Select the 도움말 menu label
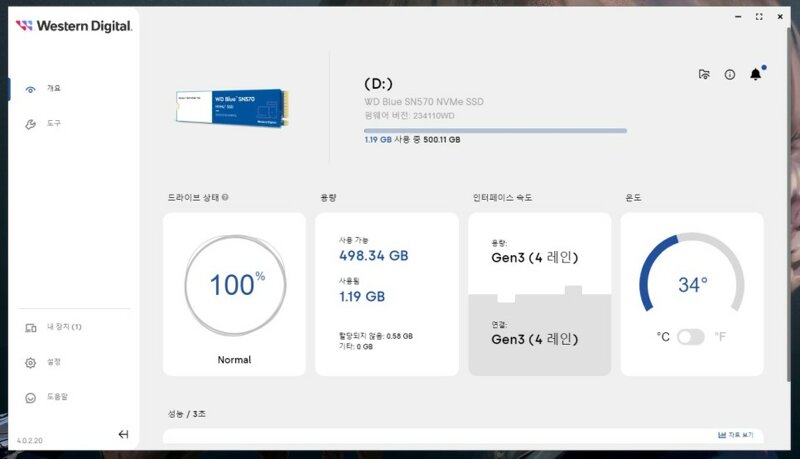Viewport: 800px width, 459px height. pos(57,396)
